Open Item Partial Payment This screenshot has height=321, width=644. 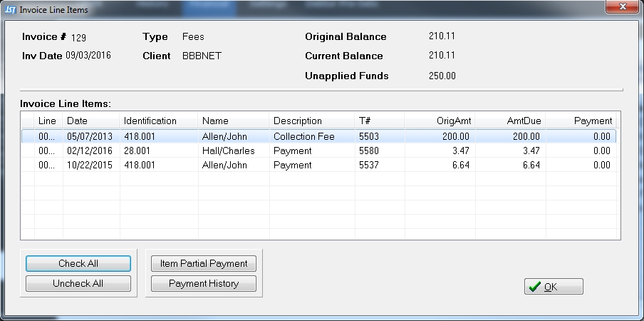point(204,263)
